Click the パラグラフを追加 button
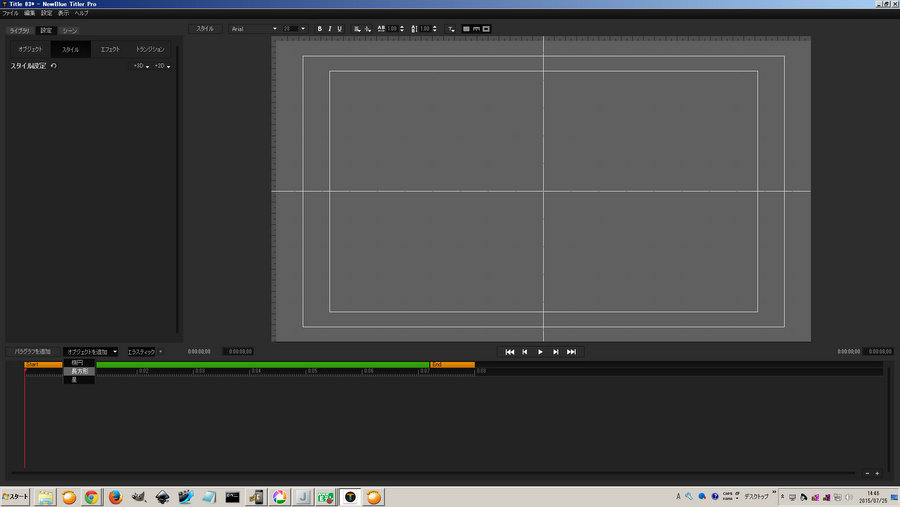 point(33,351)
